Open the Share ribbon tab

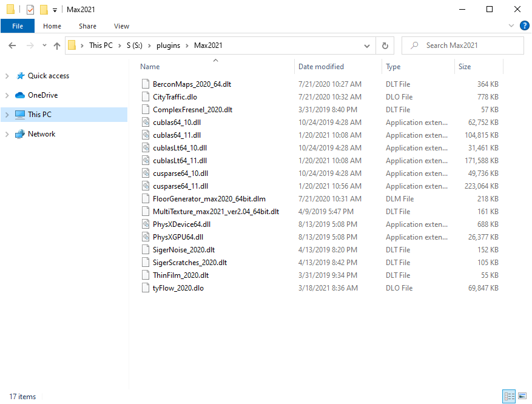click(87, 26)
